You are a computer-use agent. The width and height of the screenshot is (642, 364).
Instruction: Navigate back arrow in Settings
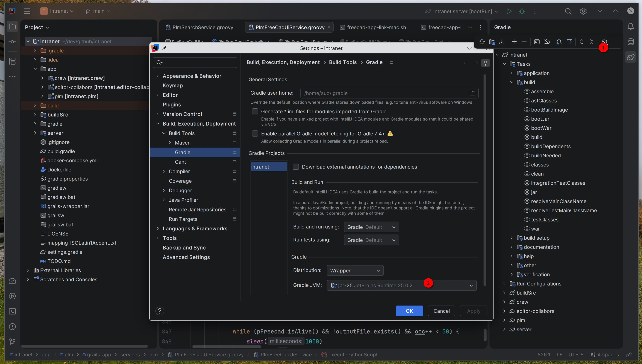pyautogui.click(x=465, y=63)
